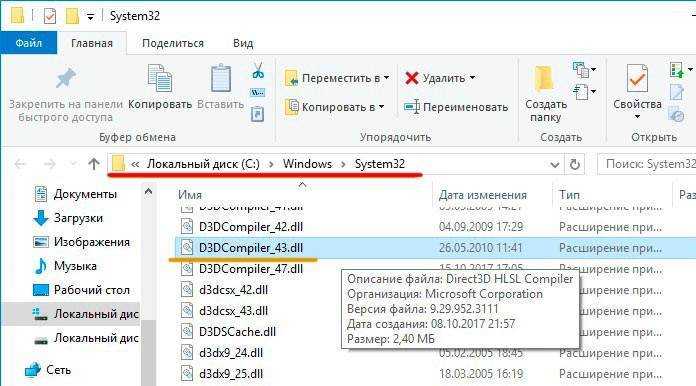Switch to the Поделиться ribbon tab
Screen dimensions: 696x386
(173, 43)
